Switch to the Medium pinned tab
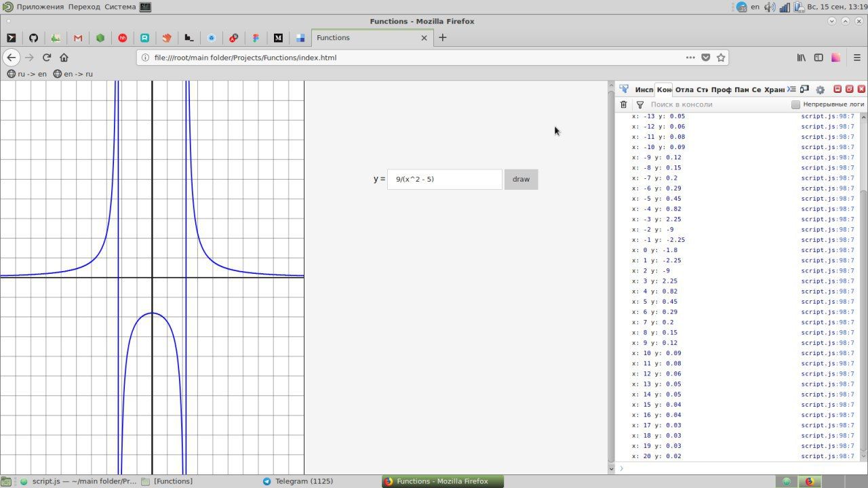868x488 pixels. pos(278,38)
